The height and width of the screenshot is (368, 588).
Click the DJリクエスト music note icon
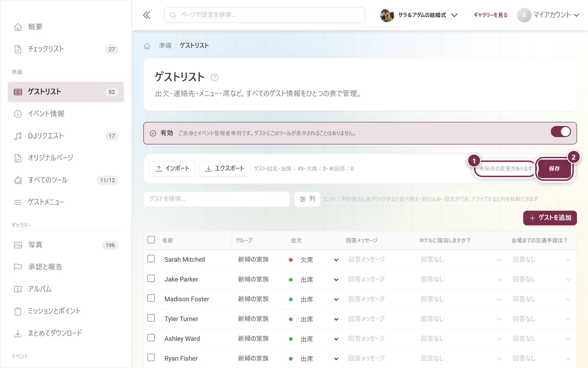18,136
